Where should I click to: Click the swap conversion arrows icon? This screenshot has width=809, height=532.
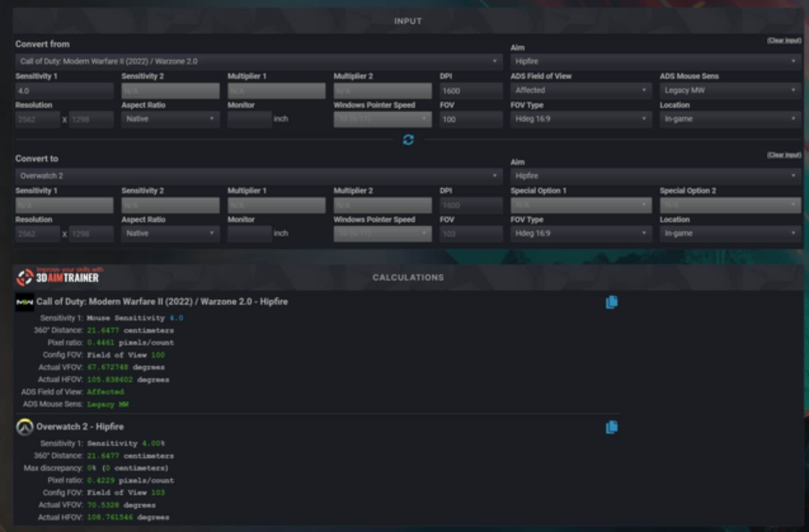click(x=408, y=140)
